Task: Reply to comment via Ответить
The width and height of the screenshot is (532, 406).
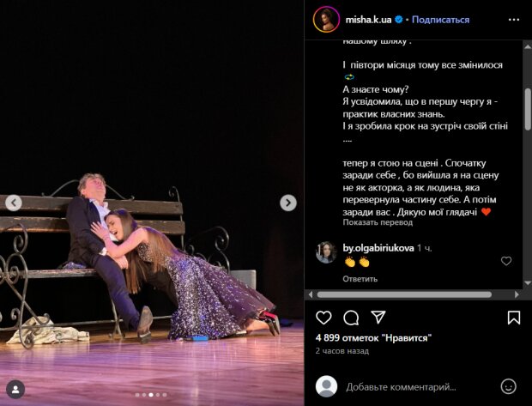Action: click(x=360, y=279)
